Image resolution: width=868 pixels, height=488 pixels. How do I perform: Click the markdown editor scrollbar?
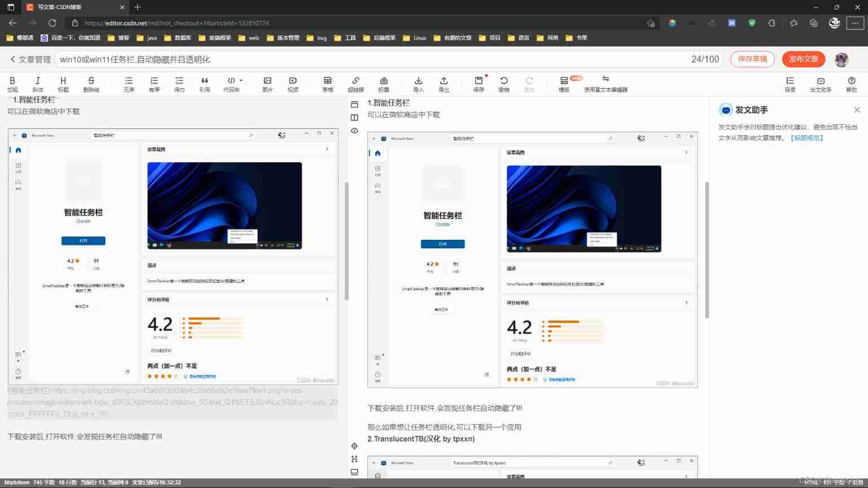point(346,241)
